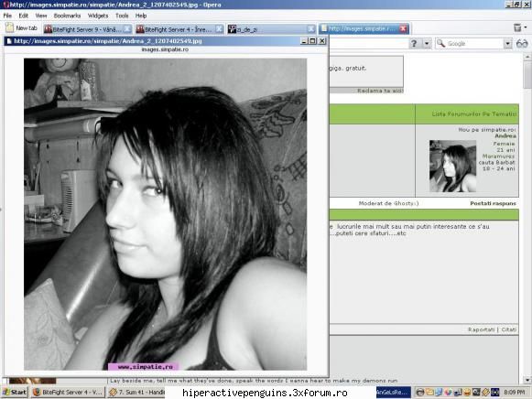The width and height of the screenshot is (532, 399).
Task: Click the page icon in image window title
Action: tap(9, 41)
